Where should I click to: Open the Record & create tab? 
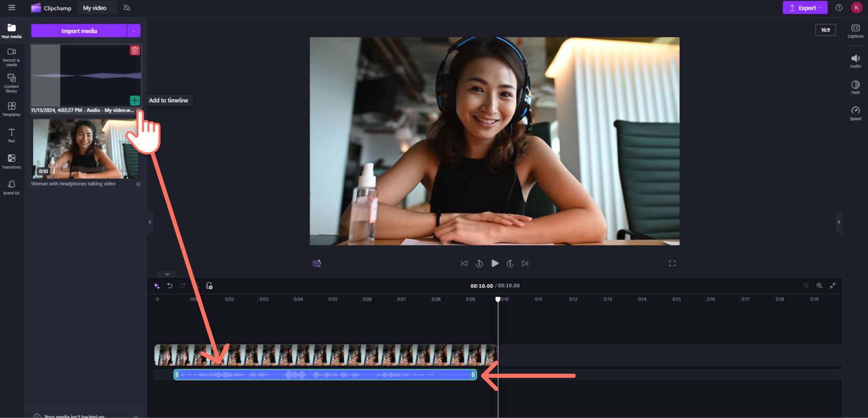click(x=11, y=57)
